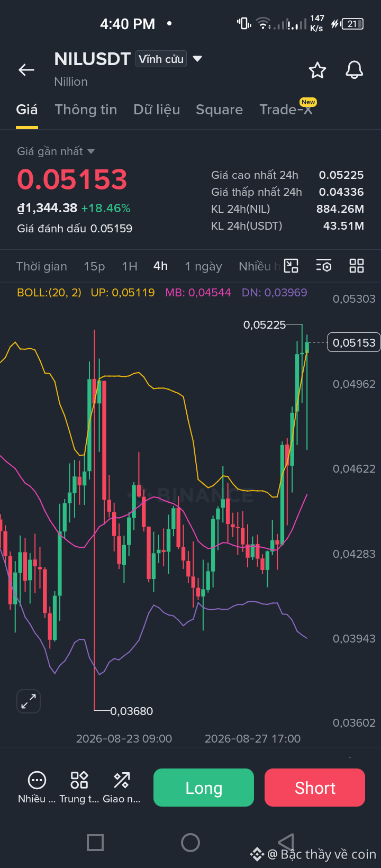Tap the chart high marker 0,05225
381x868 pixels.
(x=265, y=325)
